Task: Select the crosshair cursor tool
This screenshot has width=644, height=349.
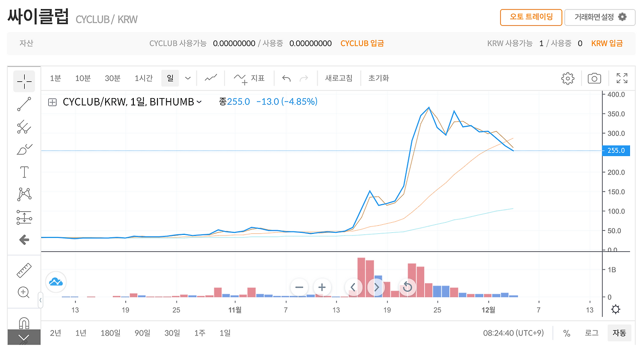Action: [x=24, y=81]
